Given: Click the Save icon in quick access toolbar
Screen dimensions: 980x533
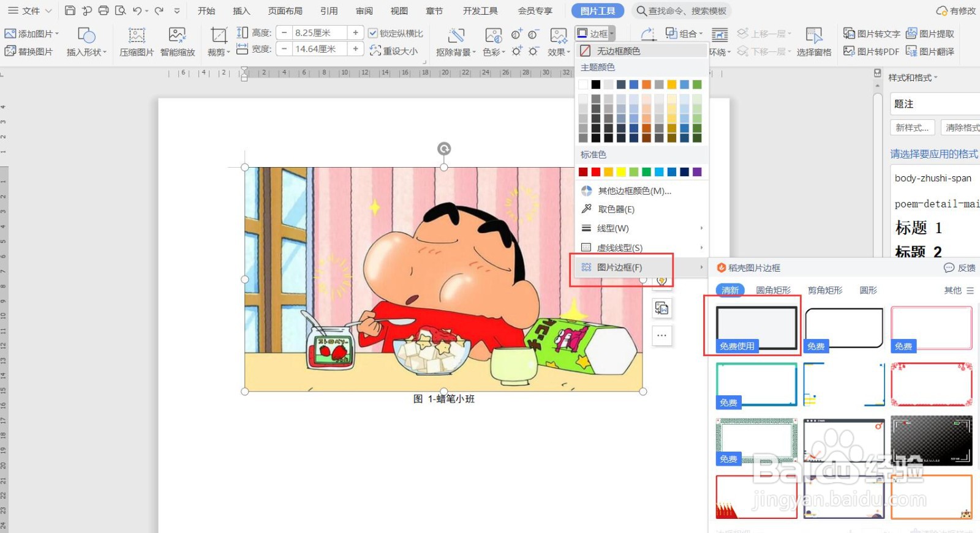Looking at the screenshot, I should point(70,10).
